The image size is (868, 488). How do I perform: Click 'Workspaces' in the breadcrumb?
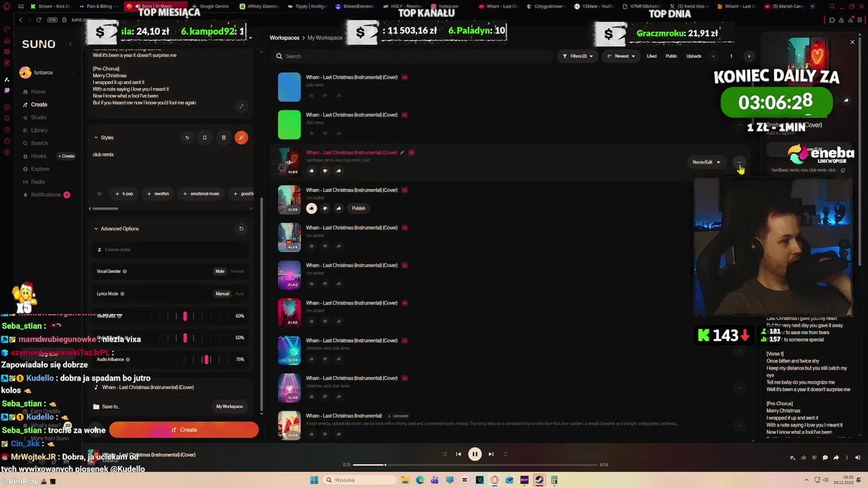coord(284,38)
